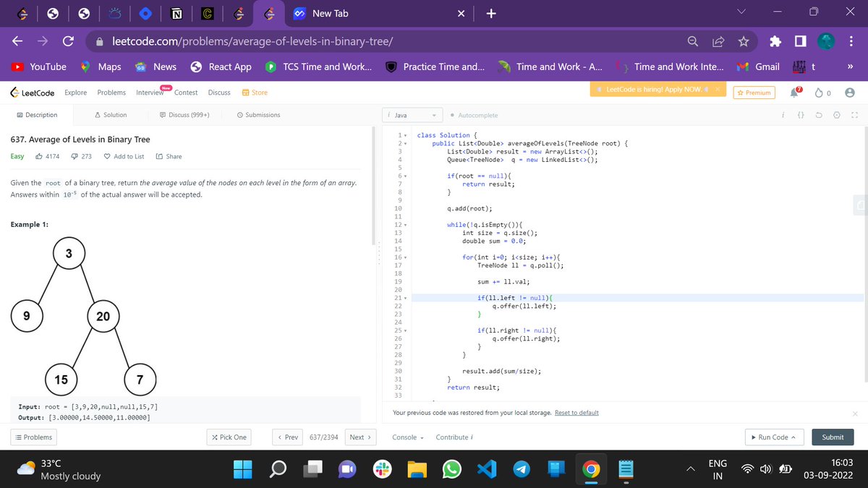This screenshot has height=488, width=868.
Task: Open the Interview nav item
Action: click(x=150, y=93)
